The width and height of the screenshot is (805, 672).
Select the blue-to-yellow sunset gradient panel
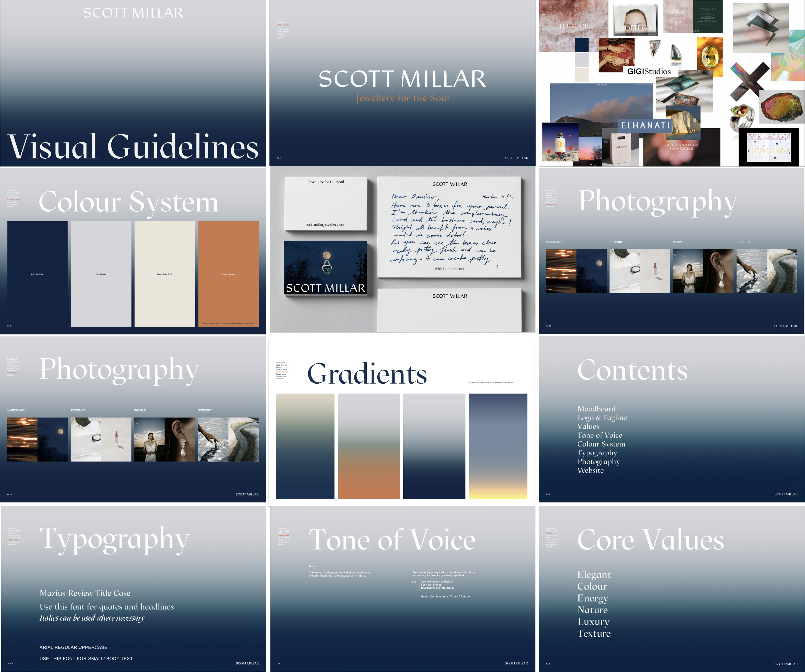pos(498,446)
